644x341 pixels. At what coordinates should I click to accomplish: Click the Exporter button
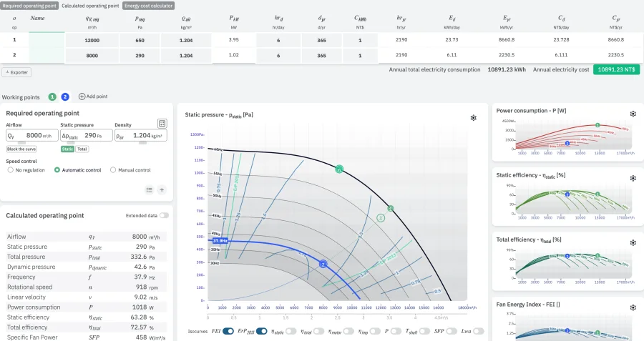point(16,72)
